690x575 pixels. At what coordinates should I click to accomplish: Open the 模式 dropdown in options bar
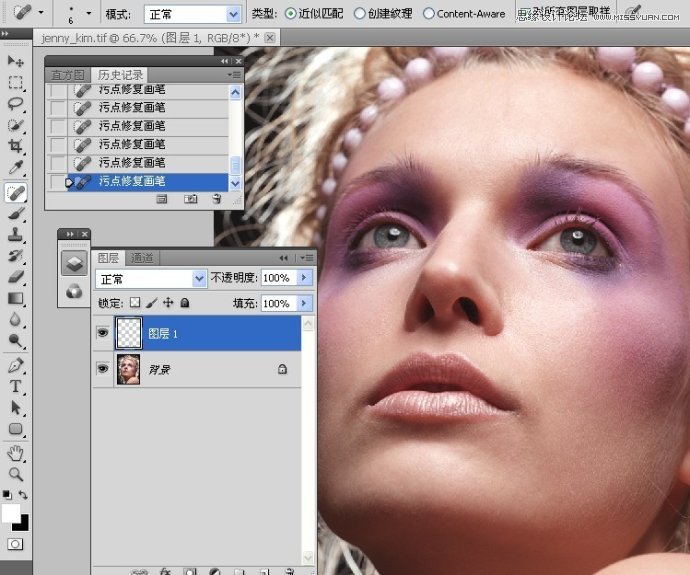[x=233, y=14]
